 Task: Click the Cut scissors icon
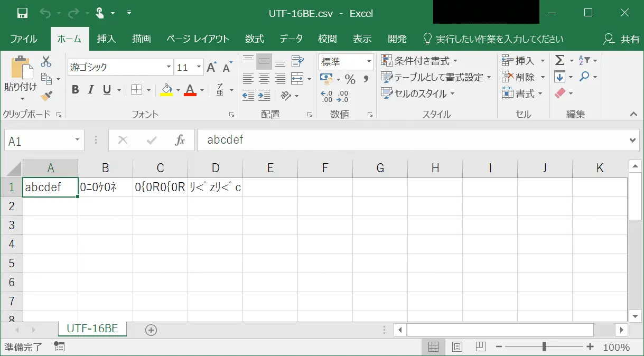click(46, 61)
